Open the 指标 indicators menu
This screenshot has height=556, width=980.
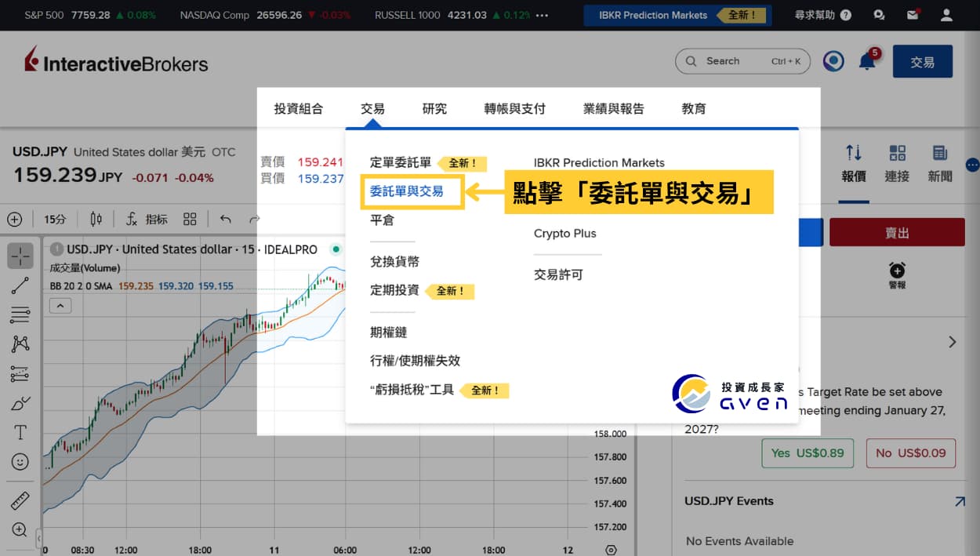click(x=147, y=220)
